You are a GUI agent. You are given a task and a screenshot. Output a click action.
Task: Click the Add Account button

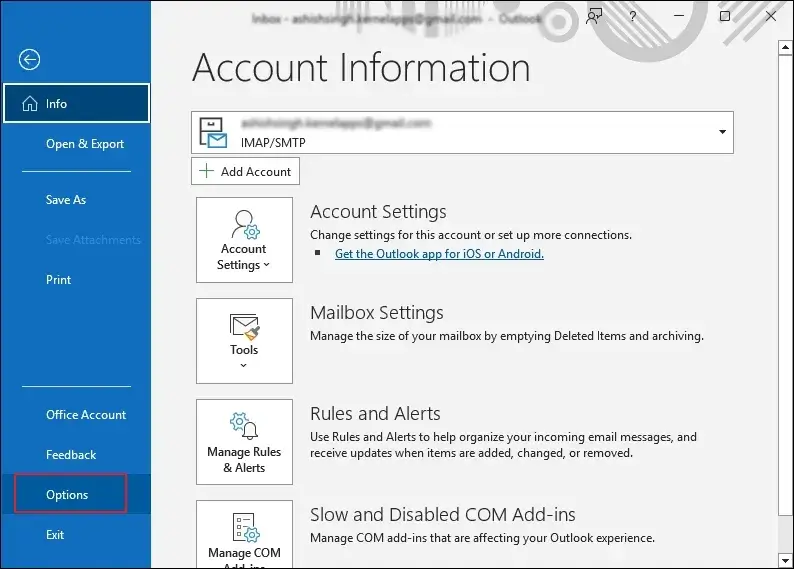pyautogui.click(x=246, y=171)
